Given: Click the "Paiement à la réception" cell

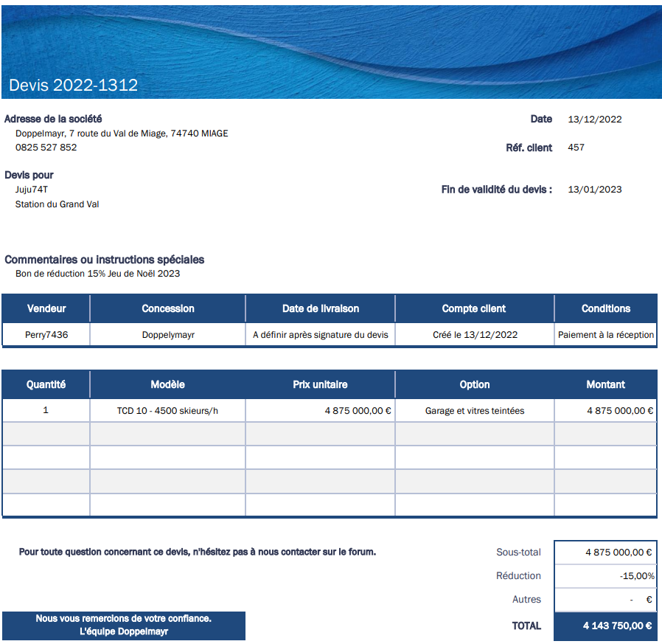Looking at the screenshot, I should 606,335.
